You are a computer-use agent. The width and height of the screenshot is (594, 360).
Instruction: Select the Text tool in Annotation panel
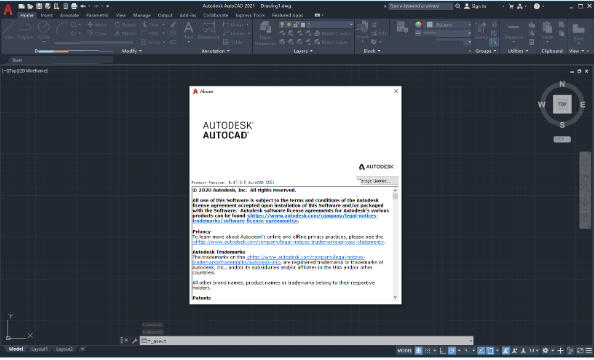pyautogui.click(x=188, y=30)
